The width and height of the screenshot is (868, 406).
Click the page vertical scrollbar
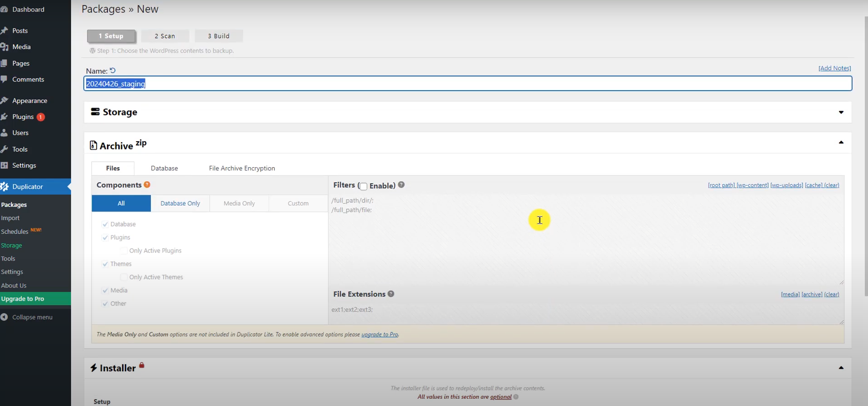(866, 155)
